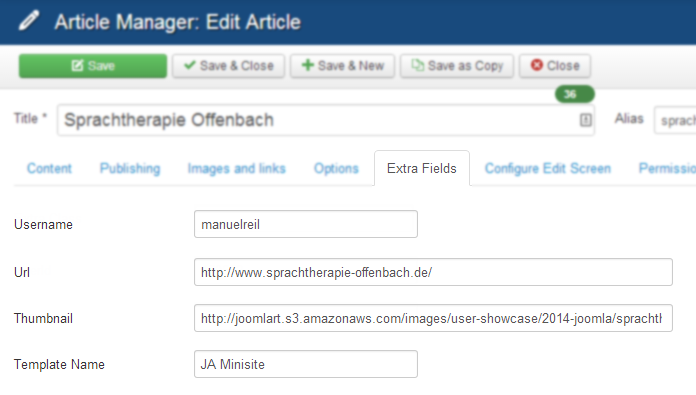This screenshot has width=696, height=395.
Task: Click the small icon inside the Title field
Action: click(585, 120)
